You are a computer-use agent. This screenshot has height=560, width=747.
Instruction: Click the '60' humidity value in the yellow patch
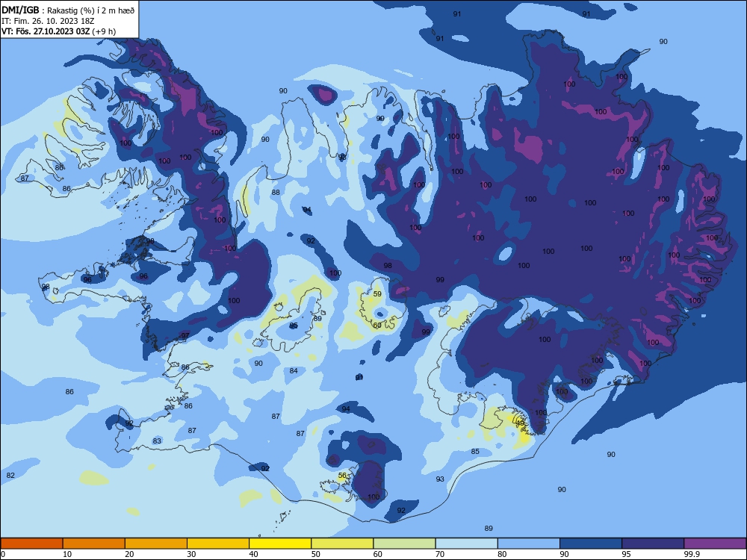point(377,326)
